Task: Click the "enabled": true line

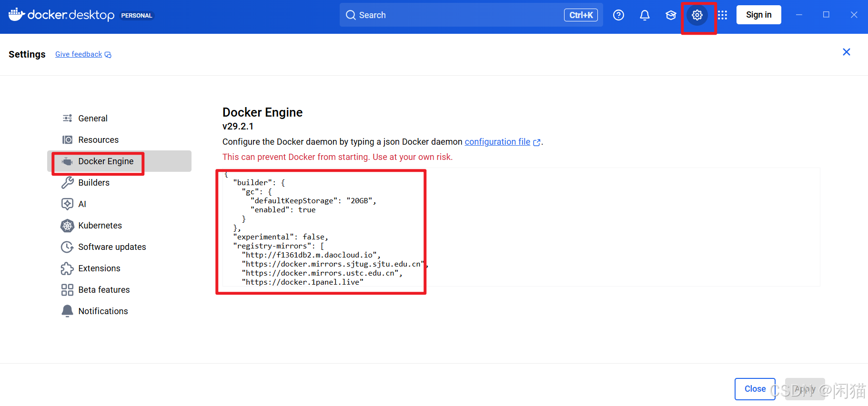Action: [283, 210]
